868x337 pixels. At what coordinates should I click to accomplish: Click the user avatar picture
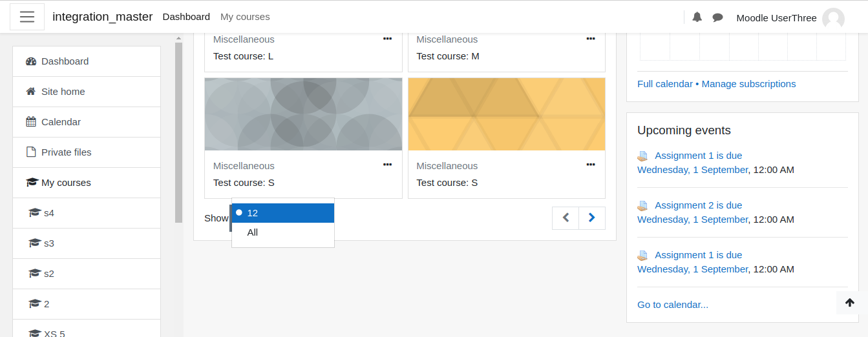pos(833,18)
